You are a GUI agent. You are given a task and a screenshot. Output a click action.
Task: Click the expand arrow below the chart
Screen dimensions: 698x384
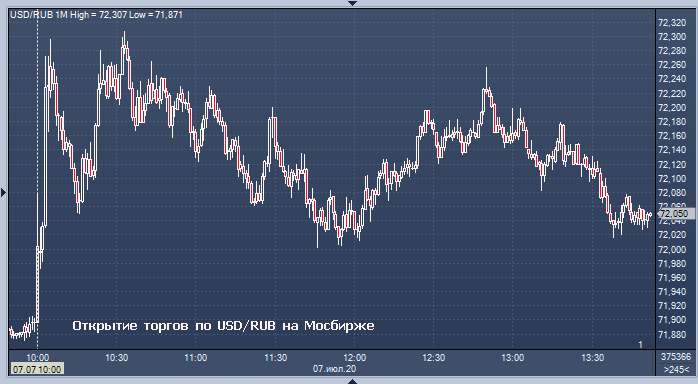pyautogui.click(x=353, y=381)
